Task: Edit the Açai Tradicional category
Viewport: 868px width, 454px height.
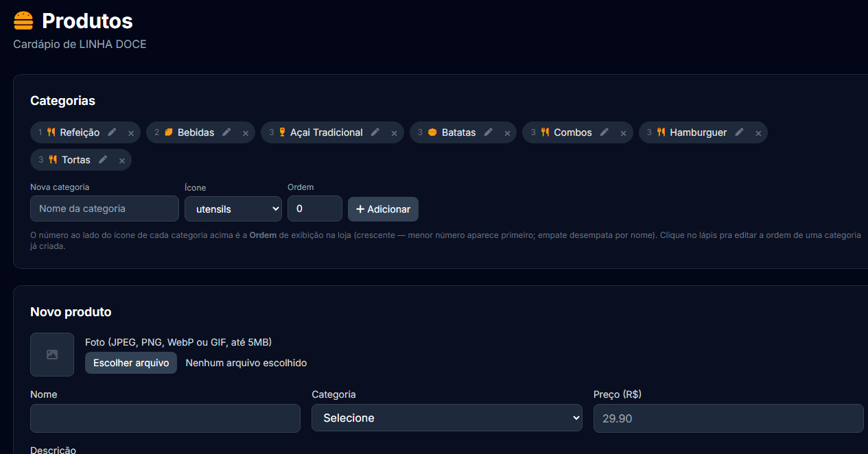Action: click(x=375, y=132)
